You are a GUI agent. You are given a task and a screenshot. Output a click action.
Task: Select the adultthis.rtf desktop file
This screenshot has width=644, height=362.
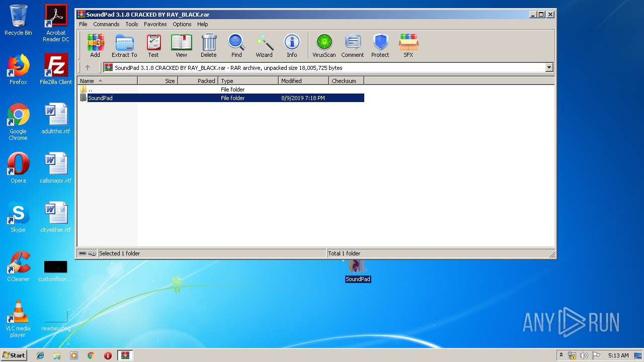pyautogui.click(x=56, y=119)
